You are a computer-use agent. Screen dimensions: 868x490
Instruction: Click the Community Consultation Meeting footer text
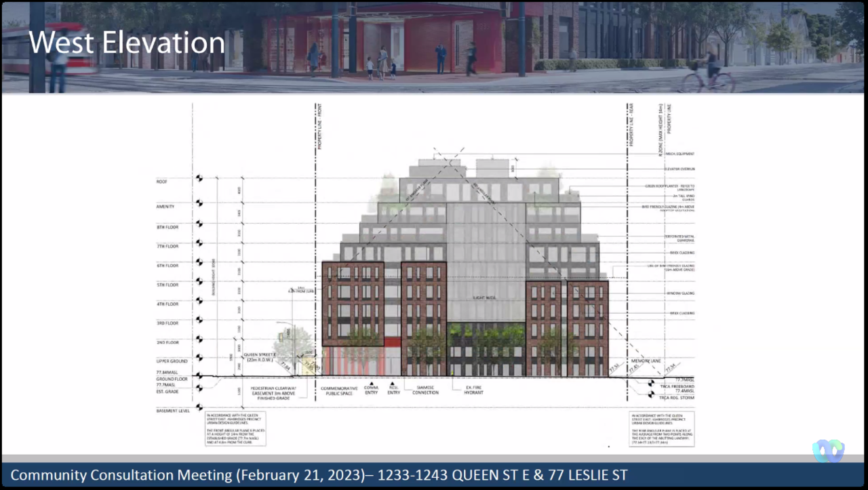click(319, 475)
